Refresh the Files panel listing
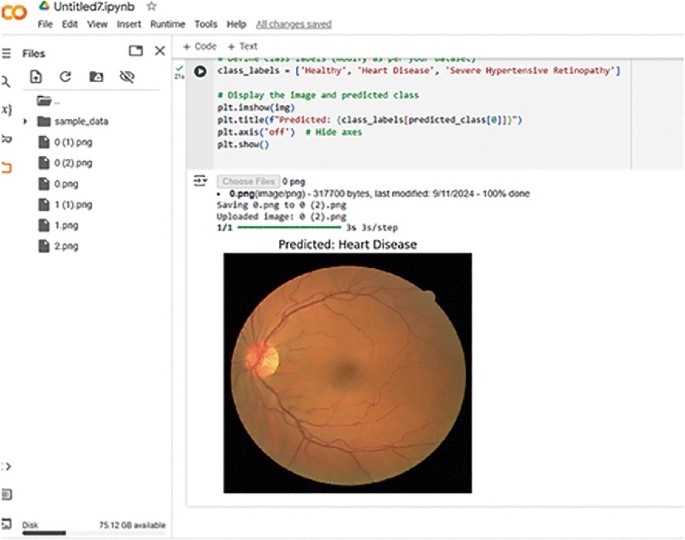 pos(65,76)
